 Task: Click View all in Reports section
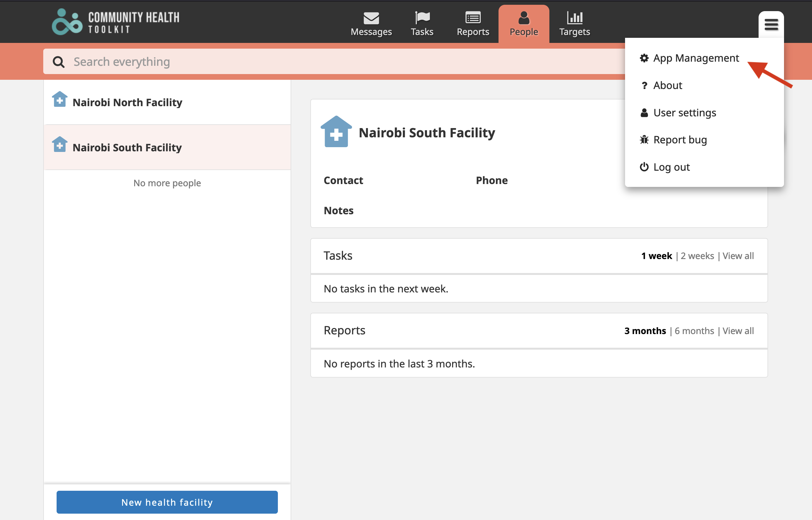tap(738, 331)
